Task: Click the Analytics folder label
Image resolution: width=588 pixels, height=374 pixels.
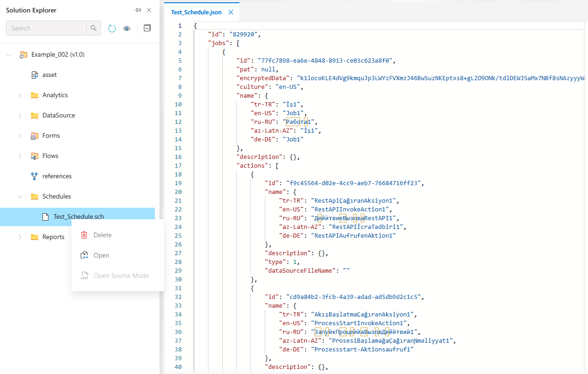Action: (55, 95)
